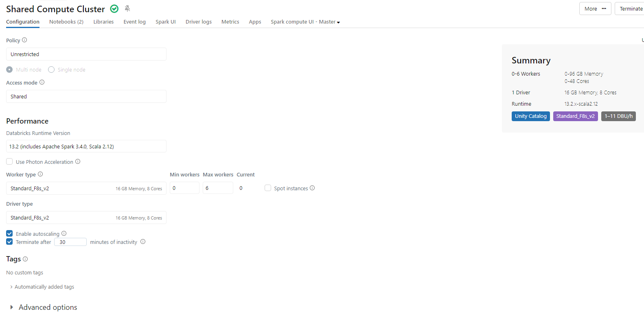Click the Min workers input field
The image size is (644, 324).
pyautogui.click(x=185, y=188)
